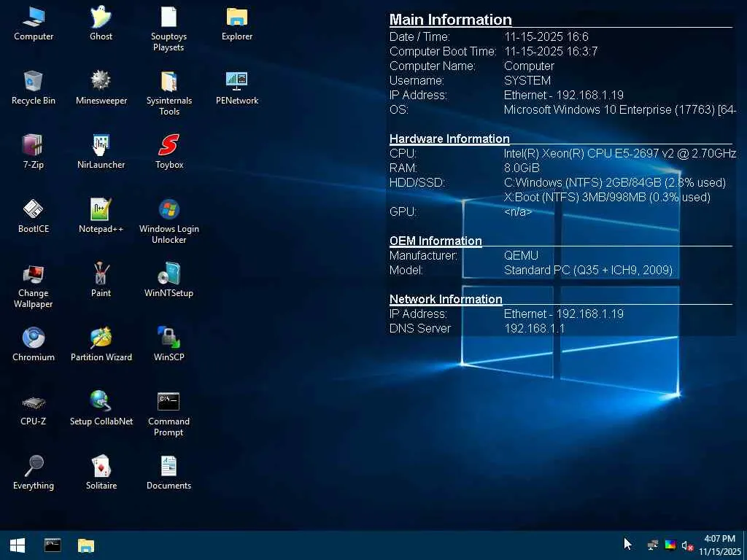The image size is (747, 560).
Task: Select the Partition Wizard icon
Action: click(x=101, y=344)
